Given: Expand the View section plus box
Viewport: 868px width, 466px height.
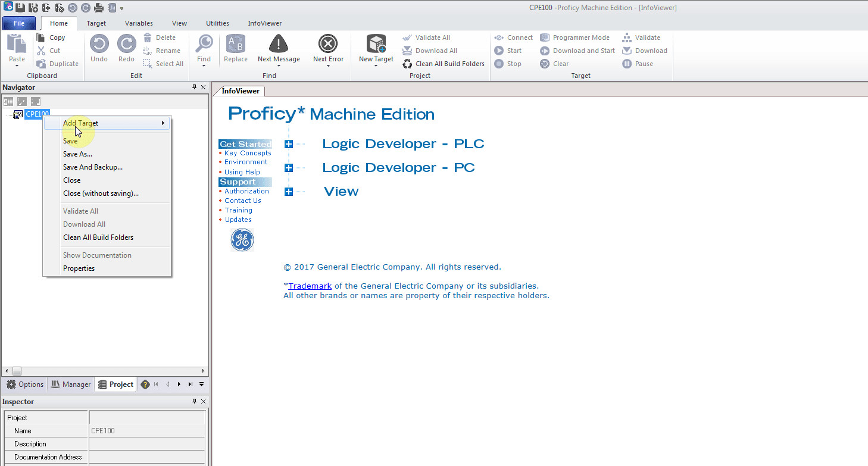Looking at the screenshot, I should tap(289, 192).
